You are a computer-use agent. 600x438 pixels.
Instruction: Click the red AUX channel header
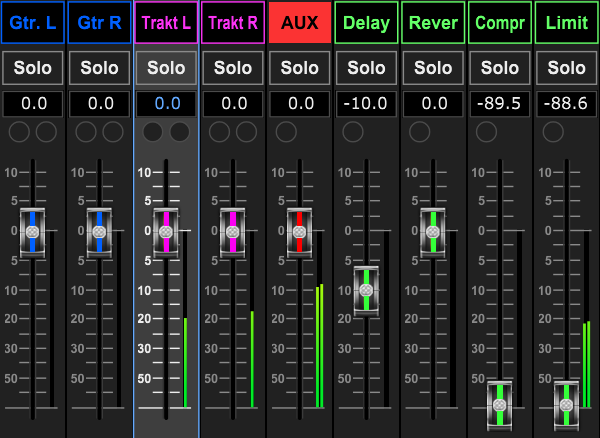[300, 23]
